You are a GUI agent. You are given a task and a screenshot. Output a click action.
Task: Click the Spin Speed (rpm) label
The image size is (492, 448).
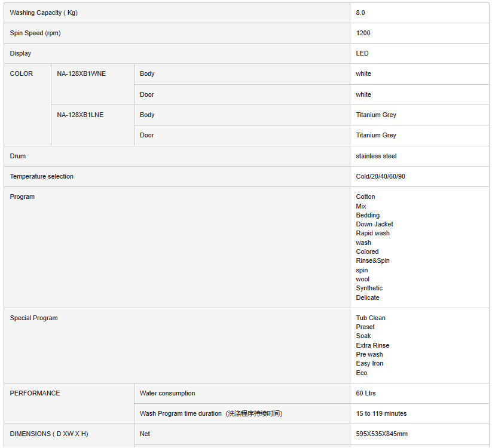(x=35, y=33)
